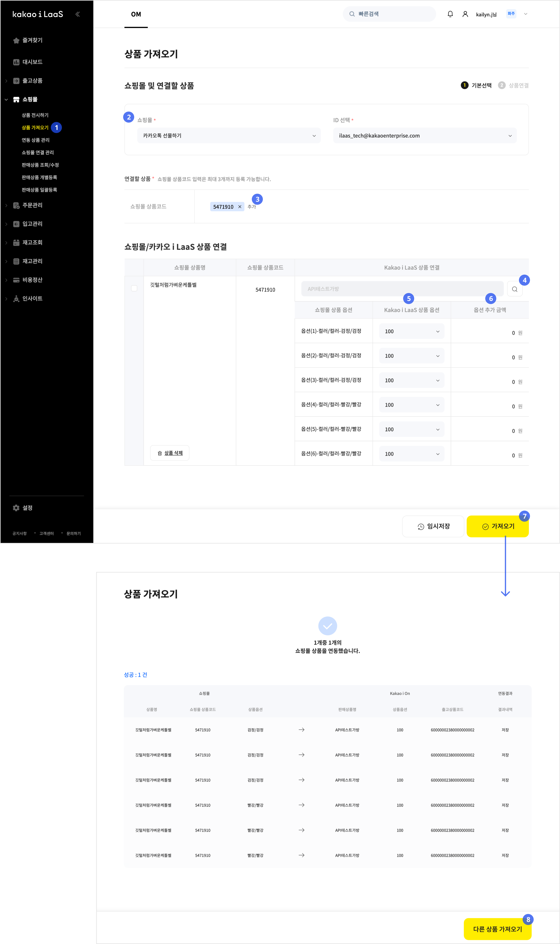Select 연동 상품 관리 submenu item
This screenshot has width=560, height=944.
36,140
